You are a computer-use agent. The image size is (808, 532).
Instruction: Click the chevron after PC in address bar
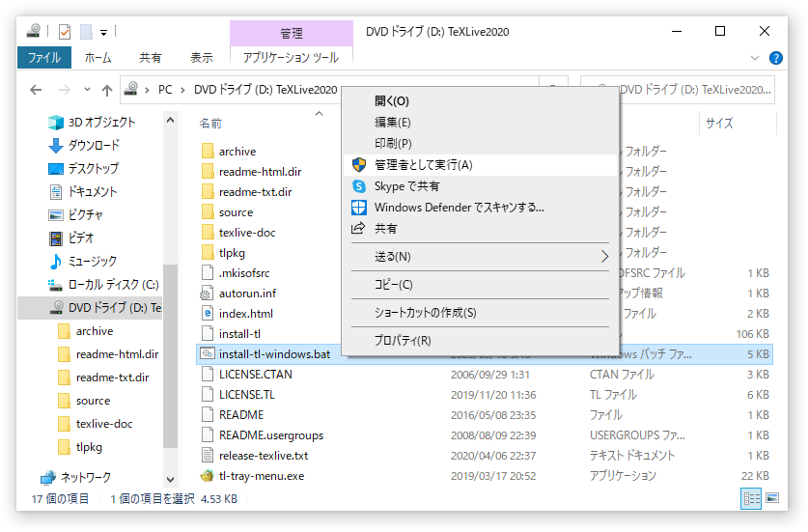(182, 90)
